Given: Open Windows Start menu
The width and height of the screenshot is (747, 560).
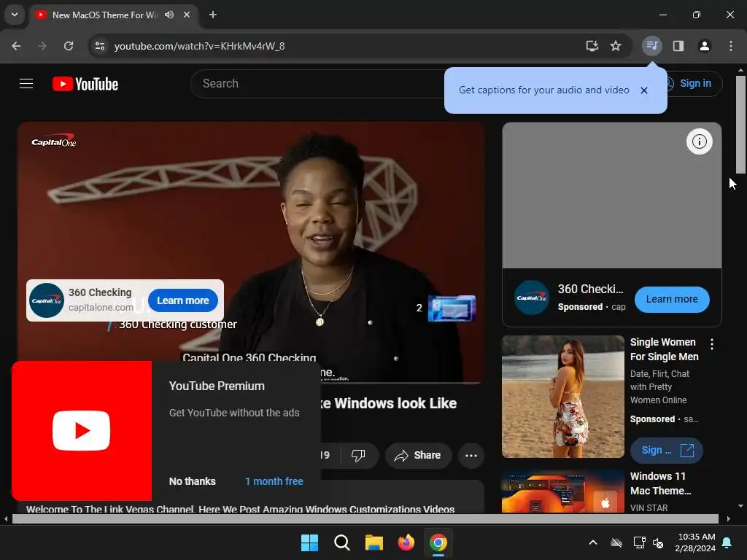Looking at the screenshot, I should pyautogui.click(x=309, y=542).
